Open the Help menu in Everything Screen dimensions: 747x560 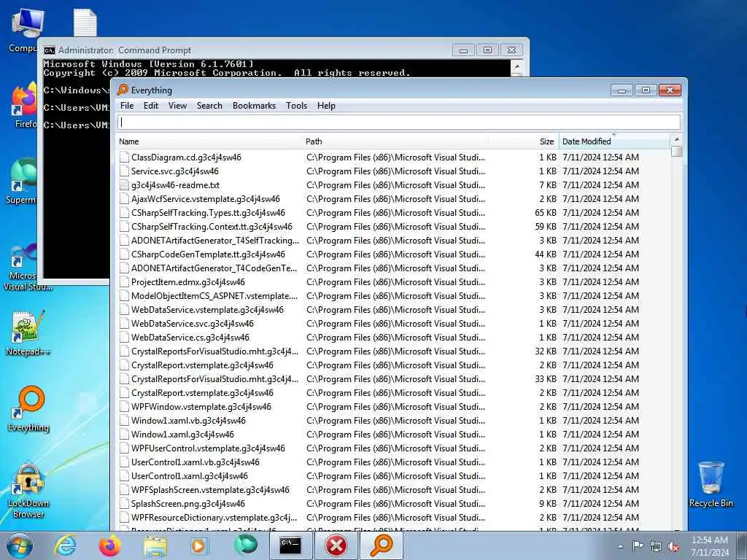tap(326, 106)
